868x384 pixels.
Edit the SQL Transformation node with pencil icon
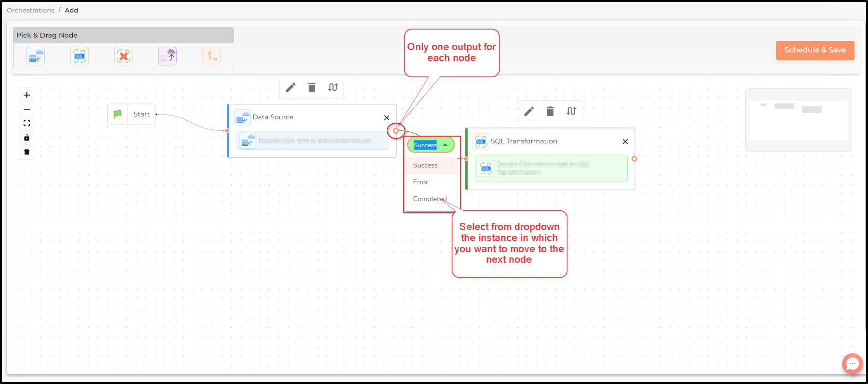click(x=529, y=112)
